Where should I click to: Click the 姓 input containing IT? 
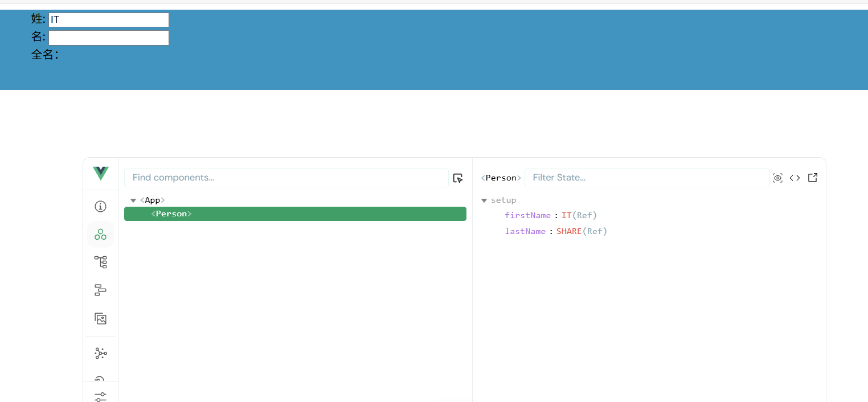(109, 20)
